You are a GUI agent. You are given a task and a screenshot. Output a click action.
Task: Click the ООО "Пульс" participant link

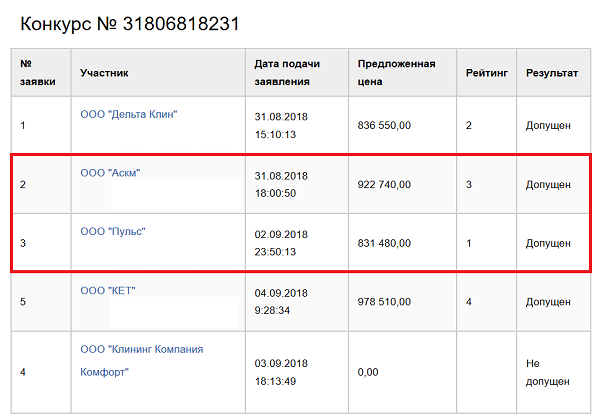click(113, 232)
